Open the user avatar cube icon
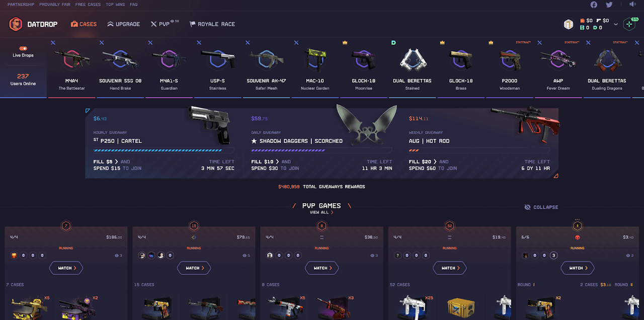Viewport: 644px width, 320px height. [x=569, y=24]
